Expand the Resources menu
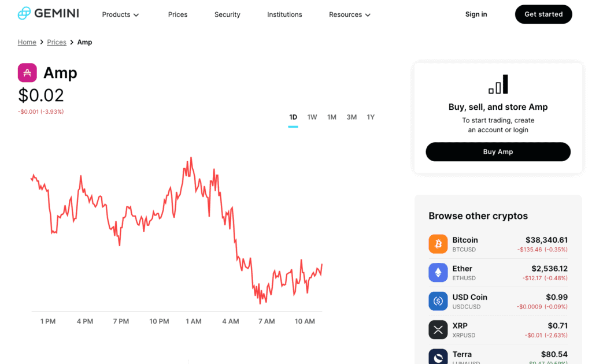 [349, 14]
